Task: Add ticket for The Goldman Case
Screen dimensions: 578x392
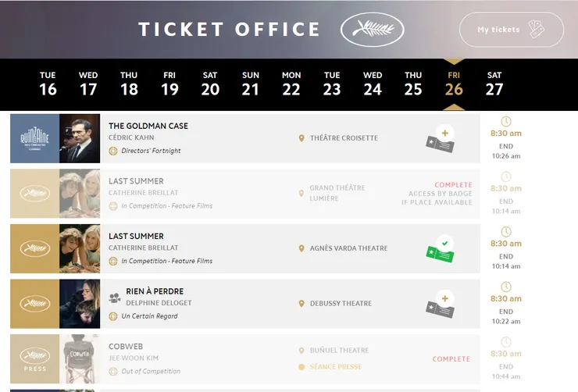Action: coord(441,139)
